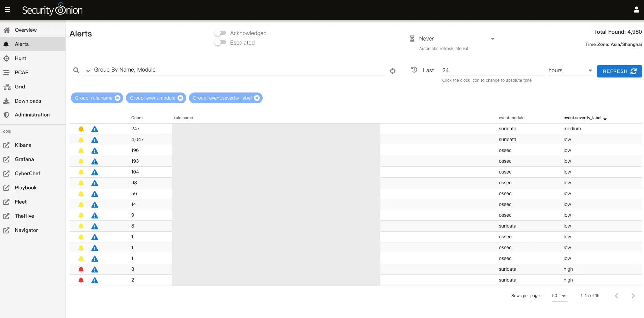Click the Total Found: 4,980 text

pyautogui.click(x=618, y=32)
